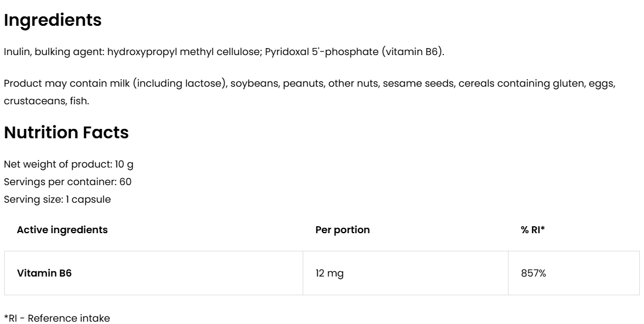Click the % RI* column header
The height and width of the screenshot is (324, 644).
[533, 230]
